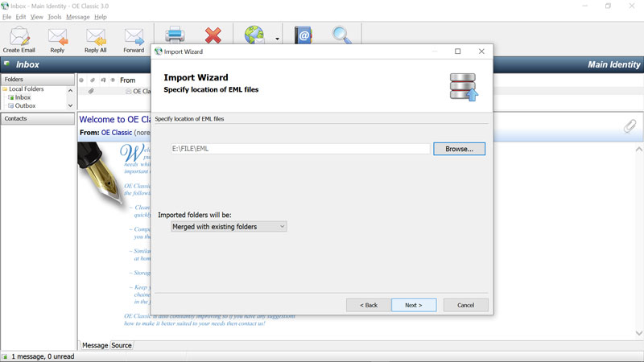644x362 pixels.
Task: Click the Browse... button
Action: pos(459,149)
